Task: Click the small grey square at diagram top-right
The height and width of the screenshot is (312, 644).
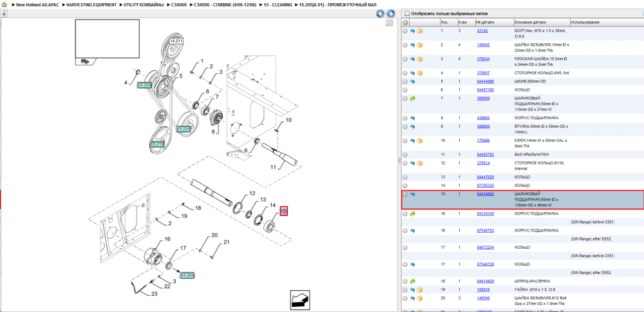Action: pyautogui.click(x=389, y=23)
